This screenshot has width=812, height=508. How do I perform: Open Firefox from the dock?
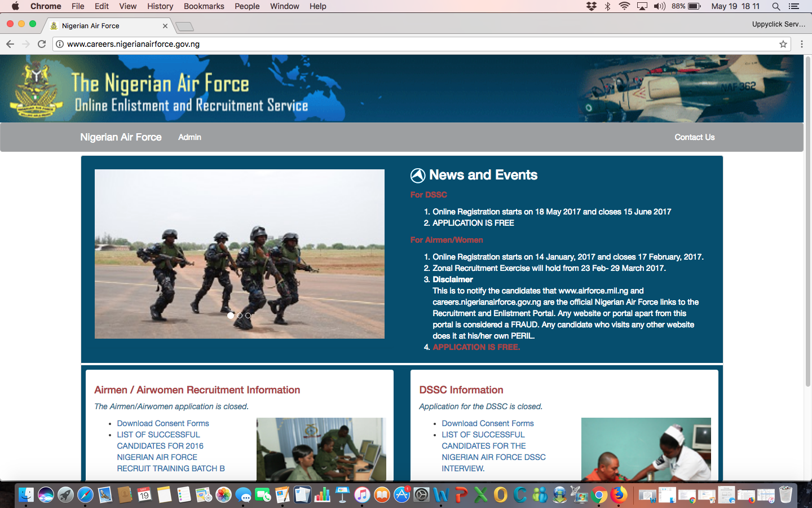(x=619, y=495)
